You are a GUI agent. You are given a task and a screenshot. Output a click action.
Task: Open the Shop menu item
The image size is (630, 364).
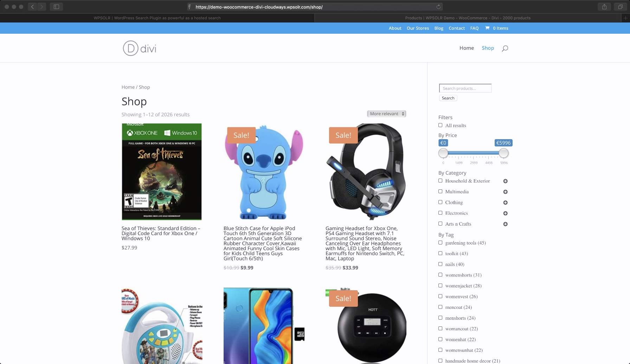coord(488,48)
